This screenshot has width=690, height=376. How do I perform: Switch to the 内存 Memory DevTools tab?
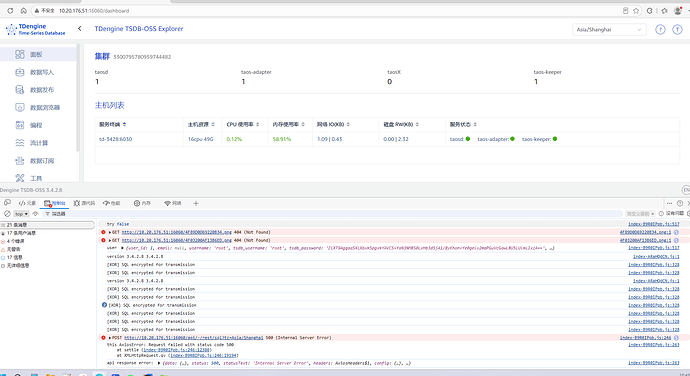143,203
